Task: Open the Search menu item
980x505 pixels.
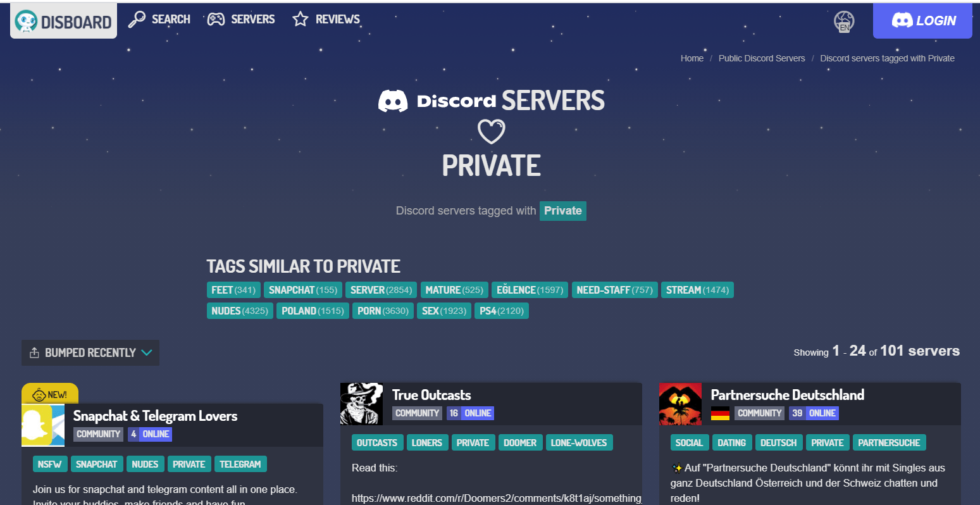Action: (x=159, y=20)
